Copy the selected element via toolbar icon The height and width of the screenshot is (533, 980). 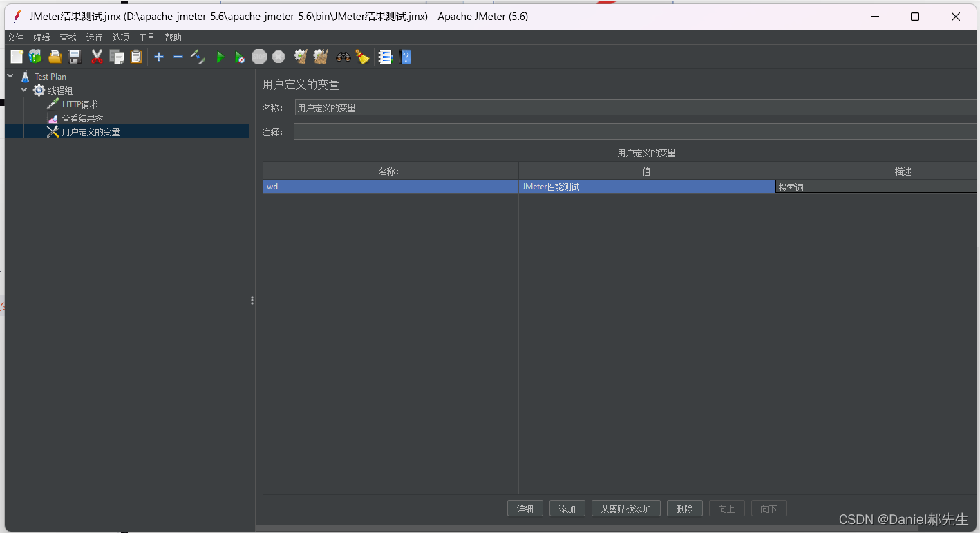click(x=117, y=57)
